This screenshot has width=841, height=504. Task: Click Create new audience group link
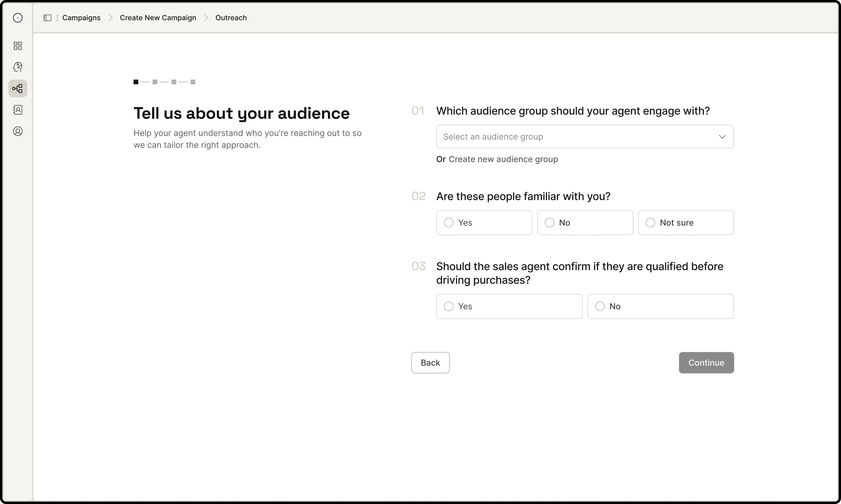(x=503, y=159)
